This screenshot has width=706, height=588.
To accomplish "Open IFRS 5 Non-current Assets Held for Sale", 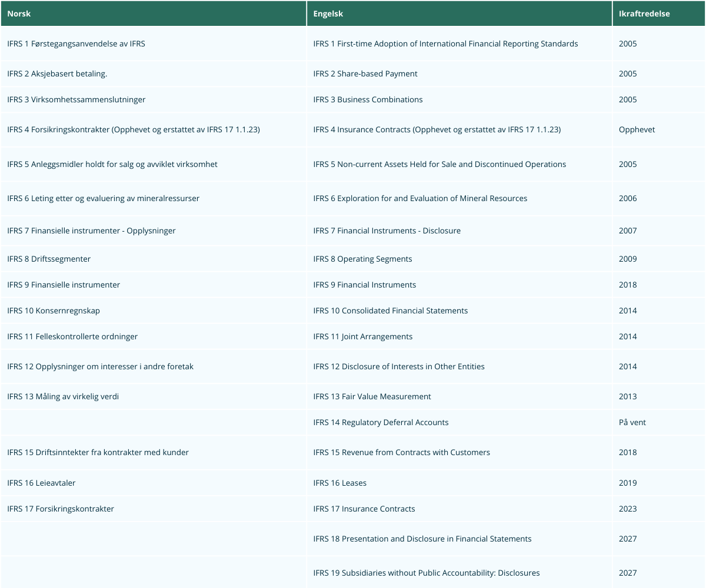I will click(439, 164).
